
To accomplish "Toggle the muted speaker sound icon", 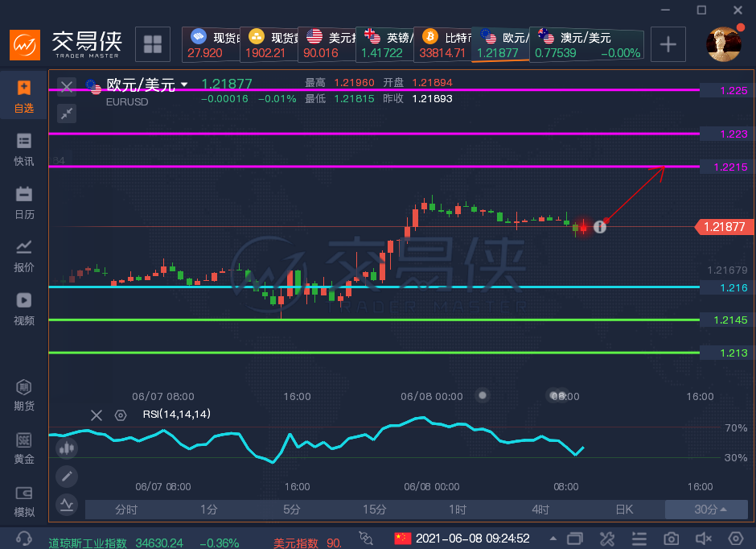I will coord(704,539).
